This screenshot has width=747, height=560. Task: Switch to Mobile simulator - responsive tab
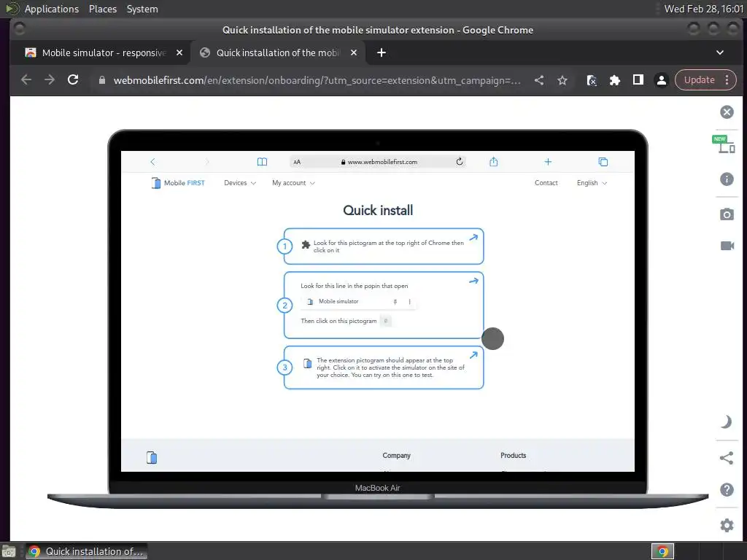click(x=104, y=52)
